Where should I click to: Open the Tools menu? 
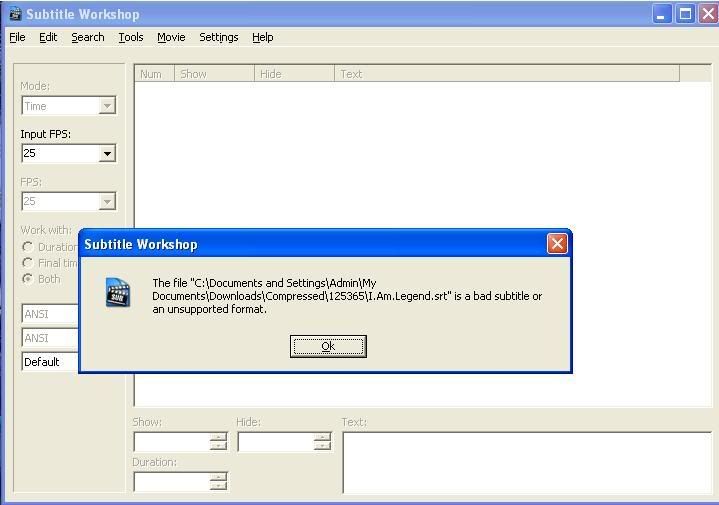[131, 37]
